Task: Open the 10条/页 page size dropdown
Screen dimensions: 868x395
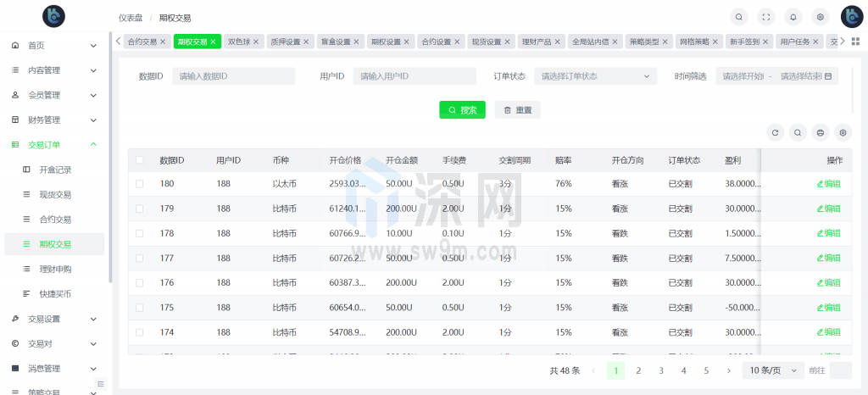Action: [x=772, y=370]
